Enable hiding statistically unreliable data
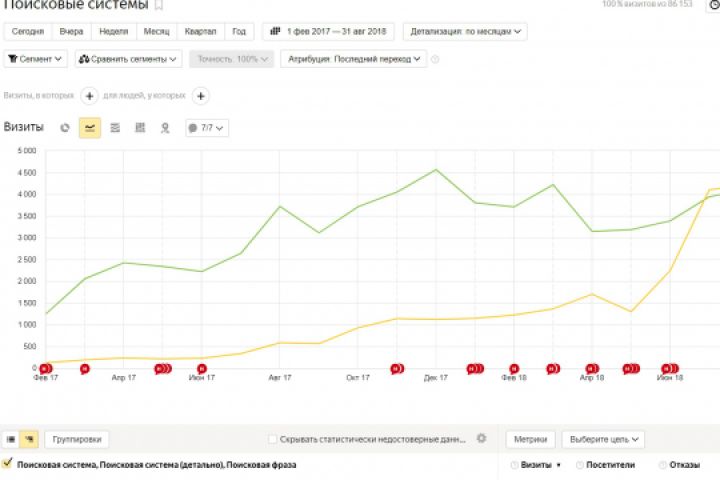This screenshot has height=480, width=720. 273,439
